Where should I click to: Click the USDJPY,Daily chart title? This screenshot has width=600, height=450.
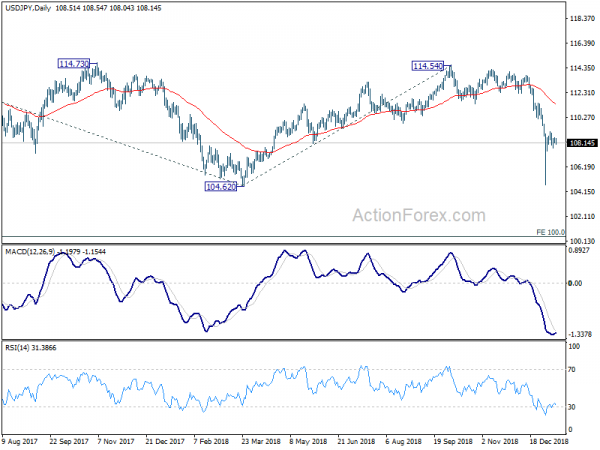click(x=28, y=8)
